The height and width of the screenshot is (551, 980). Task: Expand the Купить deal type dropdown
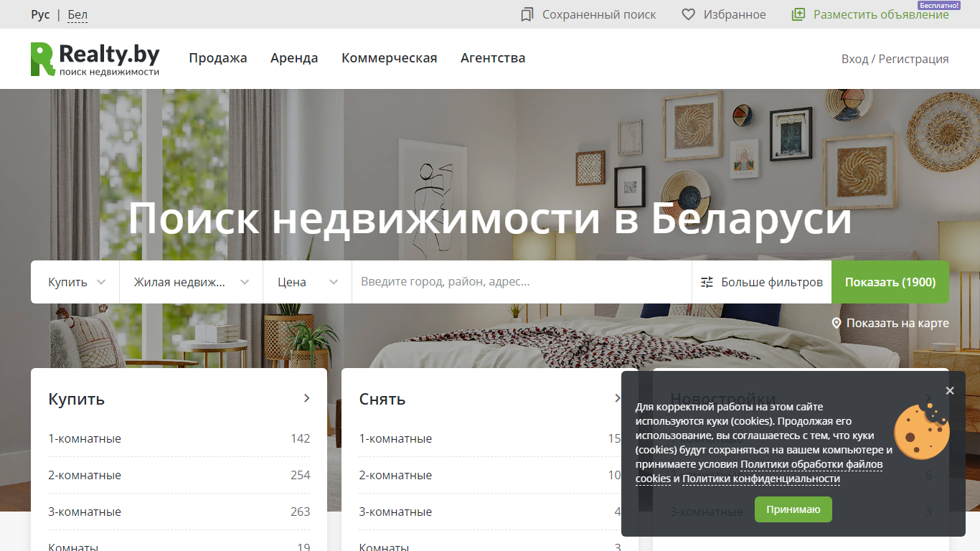75,282
